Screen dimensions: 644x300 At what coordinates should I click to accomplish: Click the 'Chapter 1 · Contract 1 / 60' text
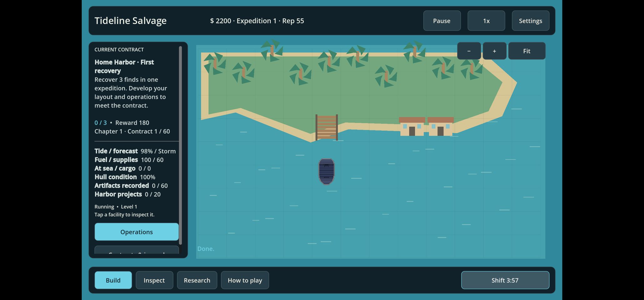pos(132,132)
